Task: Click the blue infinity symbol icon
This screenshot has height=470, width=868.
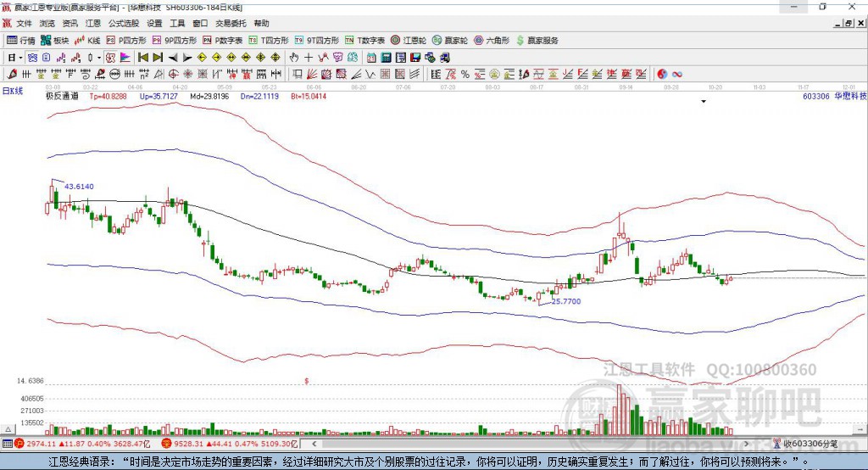Action: point(677,74)
